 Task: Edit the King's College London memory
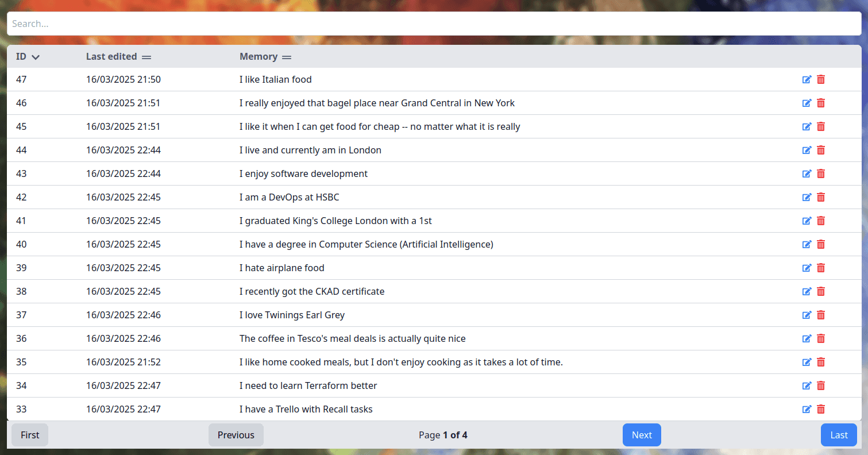(807, 221)
